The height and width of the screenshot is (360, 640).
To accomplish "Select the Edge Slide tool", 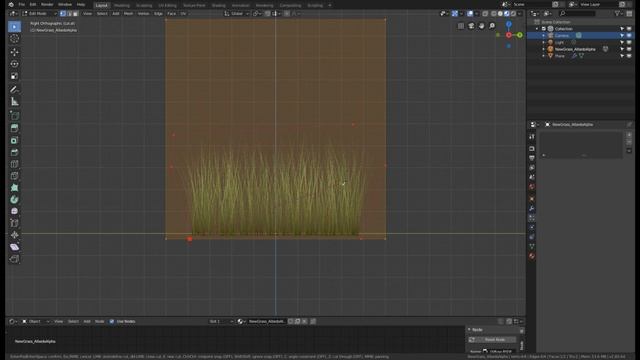I will click(14, 223).
